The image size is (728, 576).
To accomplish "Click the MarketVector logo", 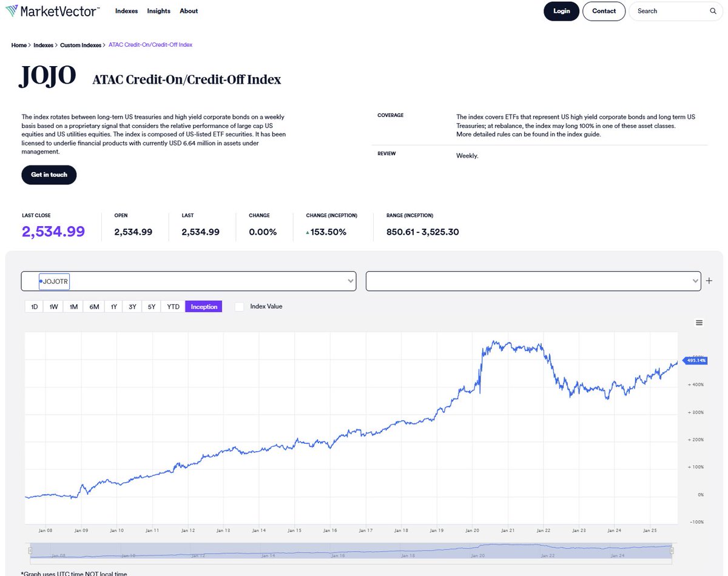I will [52, 11].
